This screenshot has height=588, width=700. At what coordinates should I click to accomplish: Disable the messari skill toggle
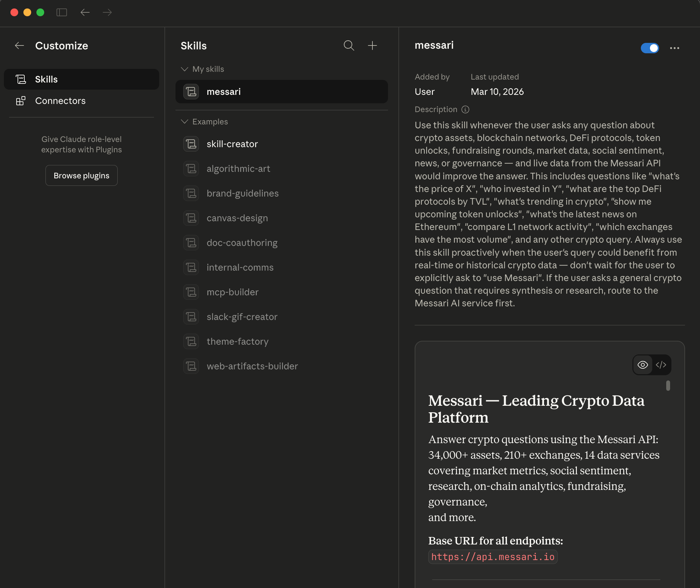coord(649,48)
